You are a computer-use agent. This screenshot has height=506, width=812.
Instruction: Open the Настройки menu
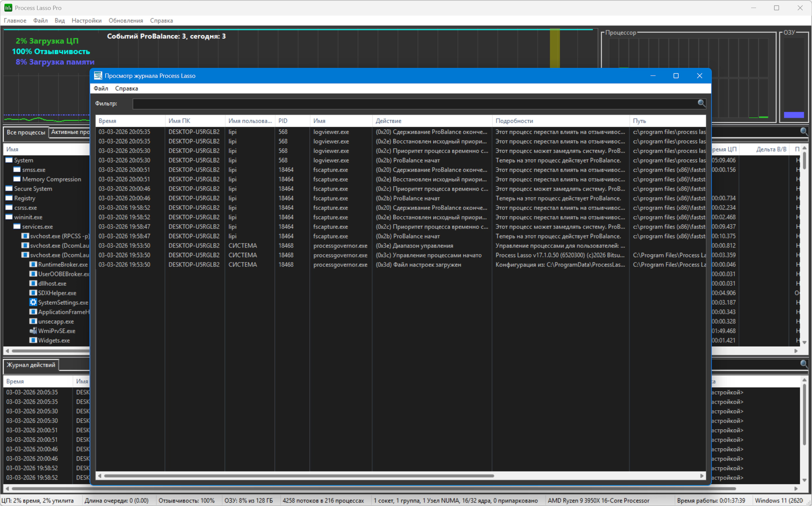[x=86, y=20]
